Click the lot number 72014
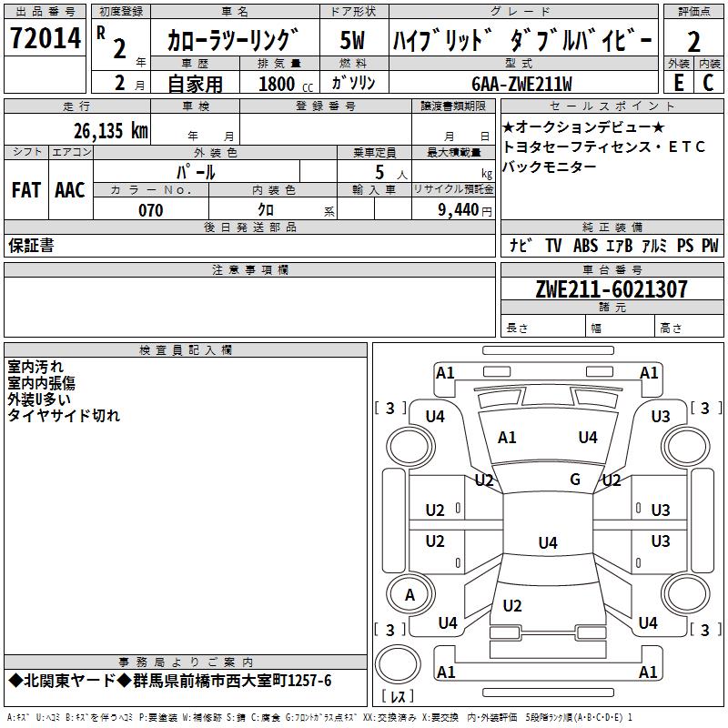The image size is (728, 728). coord(45,38)
